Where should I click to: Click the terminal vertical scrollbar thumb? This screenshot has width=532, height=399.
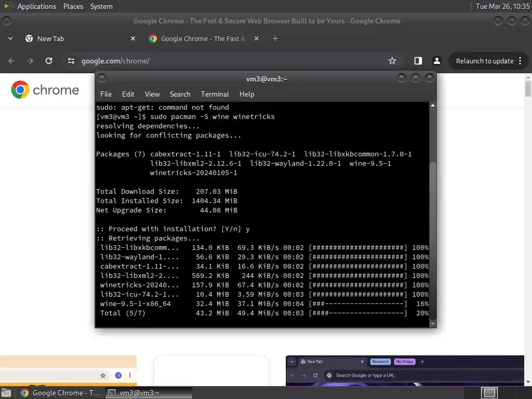[433, 240]
